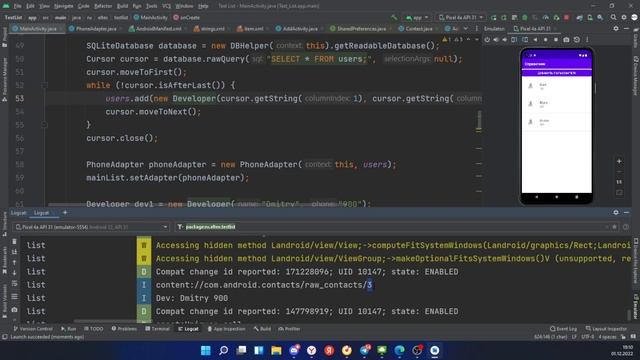Viewport: 640px width, 360px height.
Task: Click the emulator volume up icon
Action: click(496, 40)
